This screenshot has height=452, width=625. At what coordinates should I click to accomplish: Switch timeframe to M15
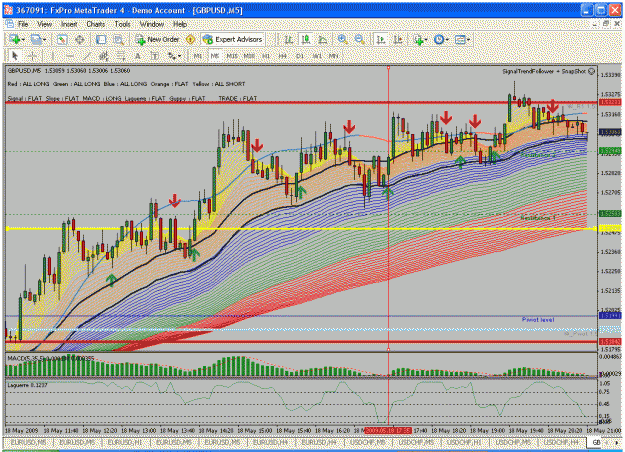pos(232,56)
